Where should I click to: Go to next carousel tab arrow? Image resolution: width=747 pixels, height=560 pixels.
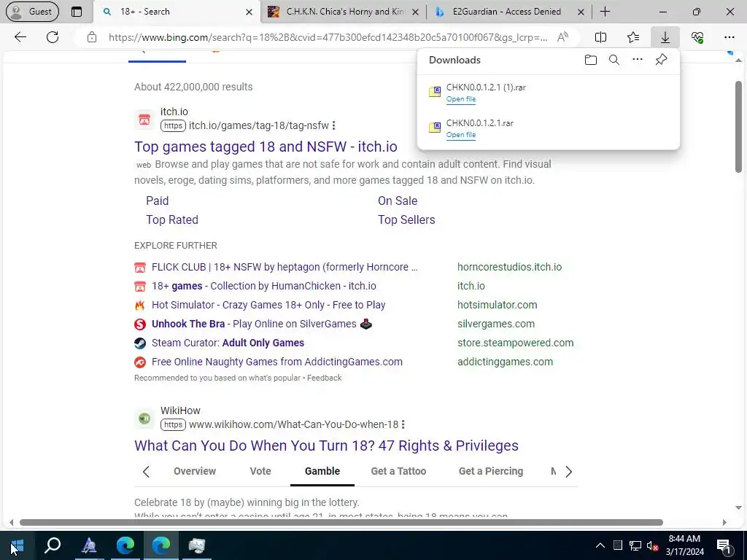568,472
